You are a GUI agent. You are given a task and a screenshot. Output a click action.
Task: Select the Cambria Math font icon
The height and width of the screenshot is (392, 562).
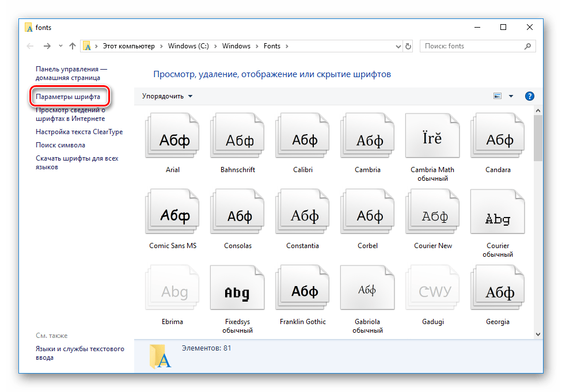432,139
